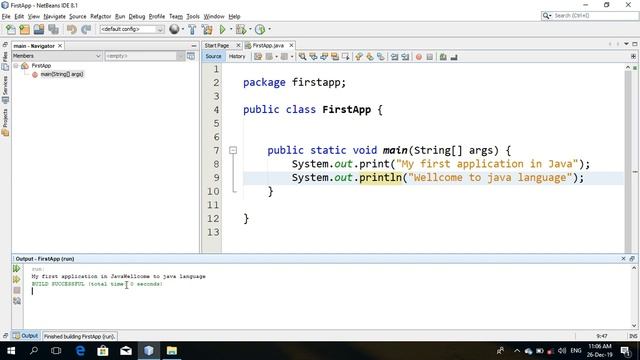Collapse the main method code fold
Image resolution: width=640 pixels, height=360 pixels.
(x=233, y=151)
